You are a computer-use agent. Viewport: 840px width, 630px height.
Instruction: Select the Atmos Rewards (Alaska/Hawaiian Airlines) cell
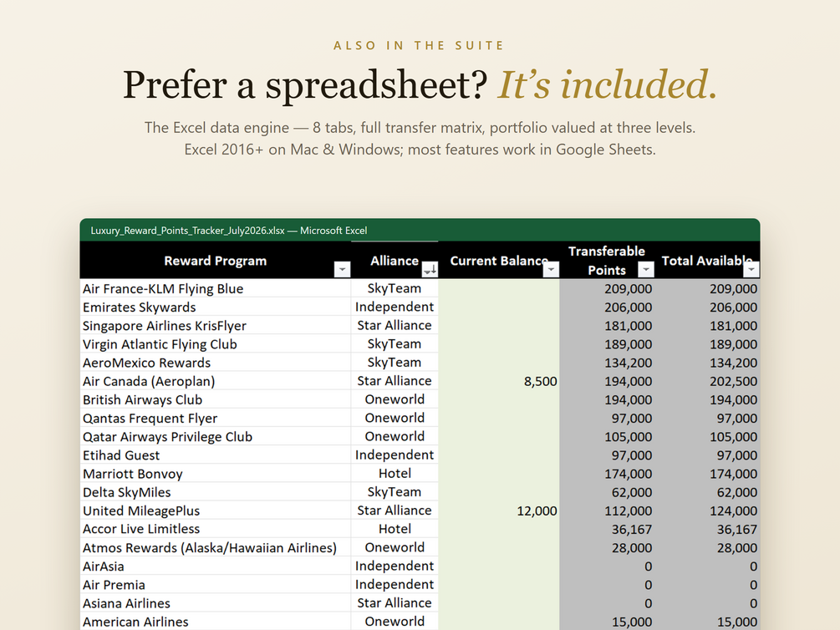pyautogui.click(x=216, y=547)
